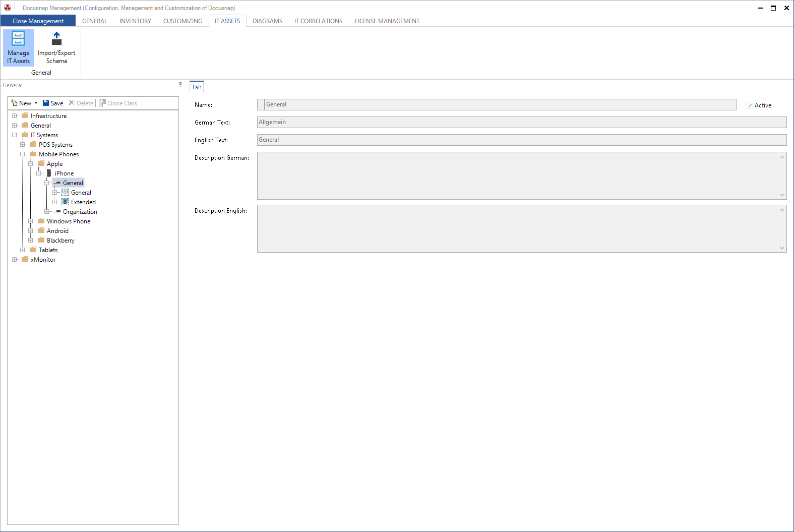Expand the xMonitor tree node
The image size is (794, 532).
(x=15, y=259)
